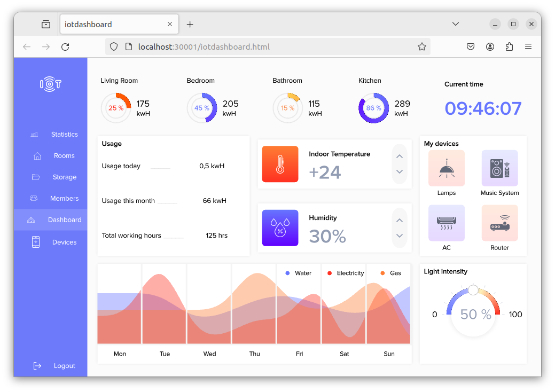Image resolution: width=555 pixels, height=392 pixels.
Task: Click the purple humidity droplet icon
Action: coord(280,228)
